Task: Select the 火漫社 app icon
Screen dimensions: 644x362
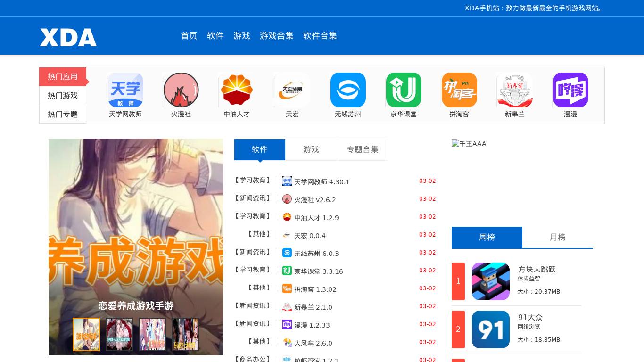Action: [x=181, y=90]
